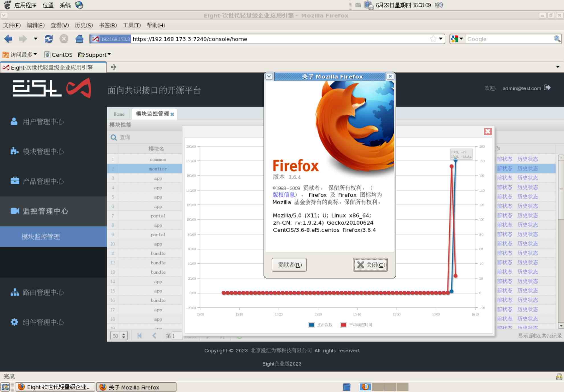
Task: Open the 帮助(H) menu
Action: click(x=156, y=25)
